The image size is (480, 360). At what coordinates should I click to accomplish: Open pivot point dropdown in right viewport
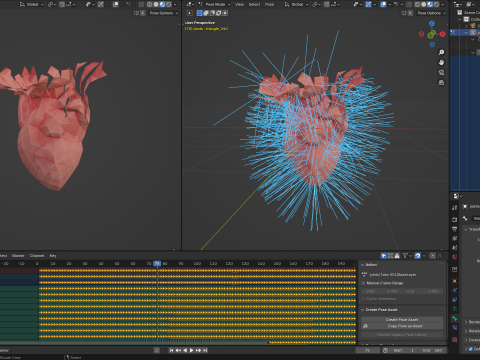click(316, 4)
